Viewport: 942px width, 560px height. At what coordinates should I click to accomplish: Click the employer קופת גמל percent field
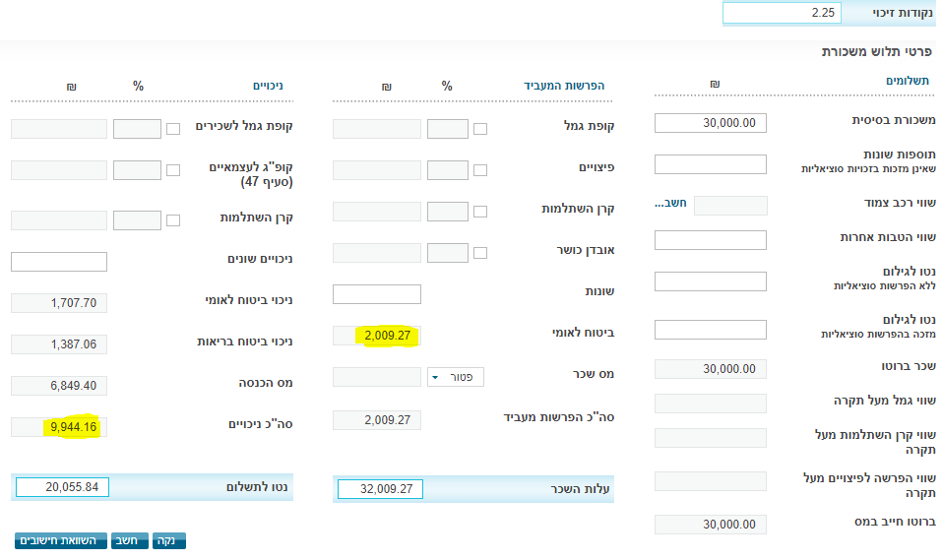pos(448,129)
